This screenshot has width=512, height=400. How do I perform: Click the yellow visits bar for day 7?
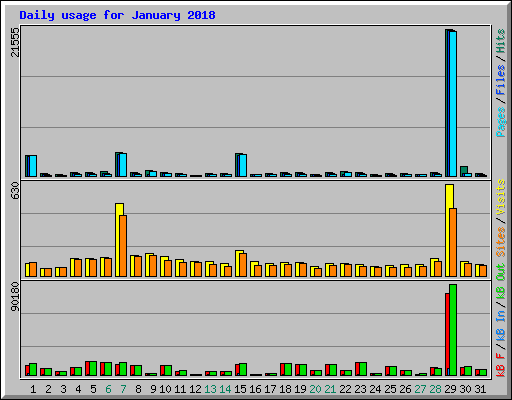(x=118, y=240)
